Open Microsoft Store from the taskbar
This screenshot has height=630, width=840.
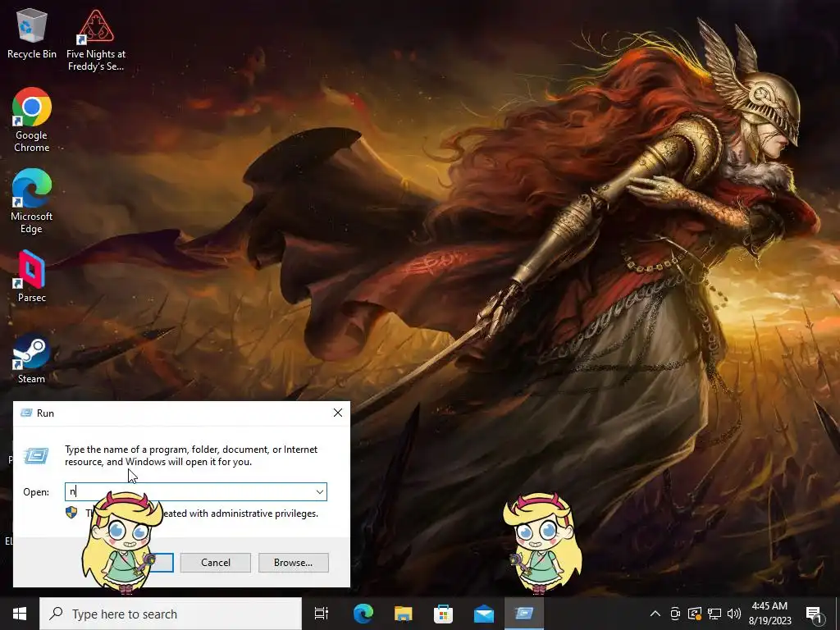click(x=443, y=614)
